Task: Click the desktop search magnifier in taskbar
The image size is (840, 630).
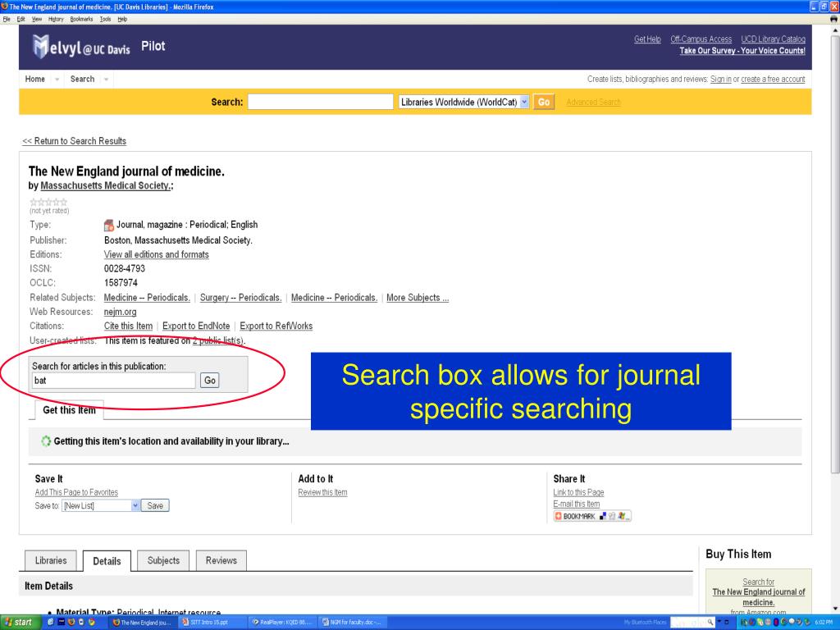Action: 710,622
